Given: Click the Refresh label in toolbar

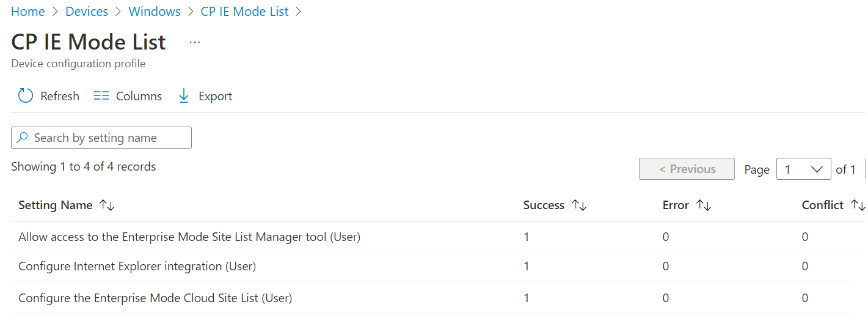Looking at the screenshot, I should tap(60, 96).
